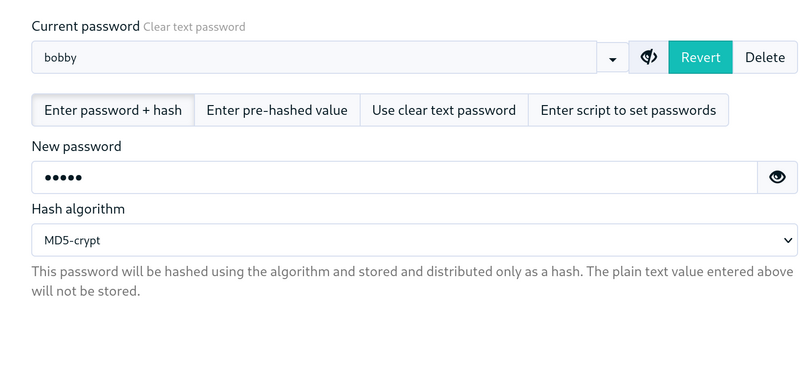Open the MD5-crypt algorithm select box

tap(414, 240)
